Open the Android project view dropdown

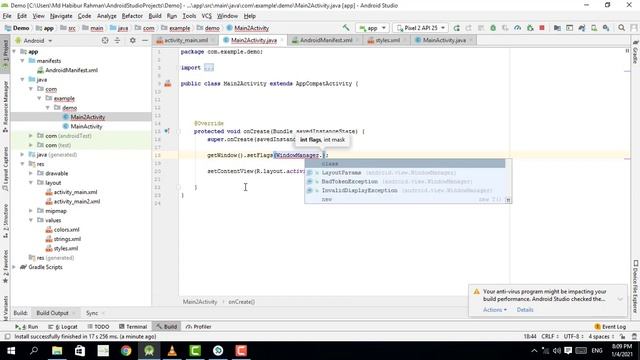point(34,41)
